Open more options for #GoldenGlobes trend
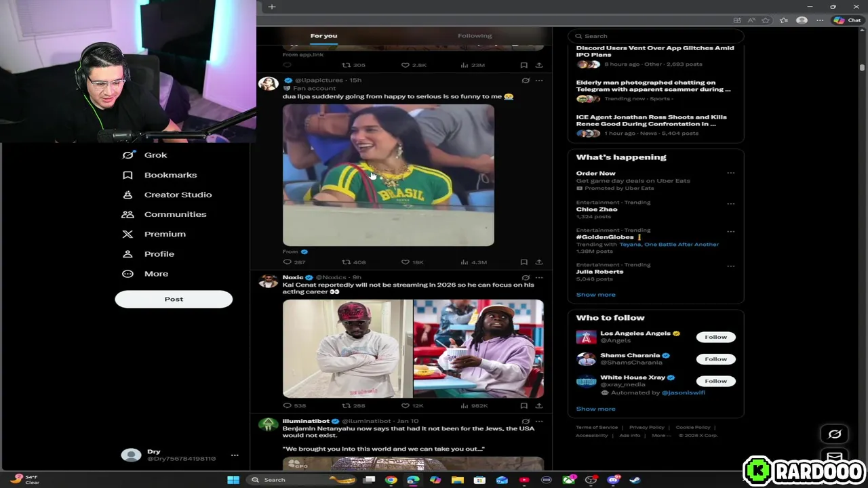This screenshot has width=868, height=488. coord(731,231)
